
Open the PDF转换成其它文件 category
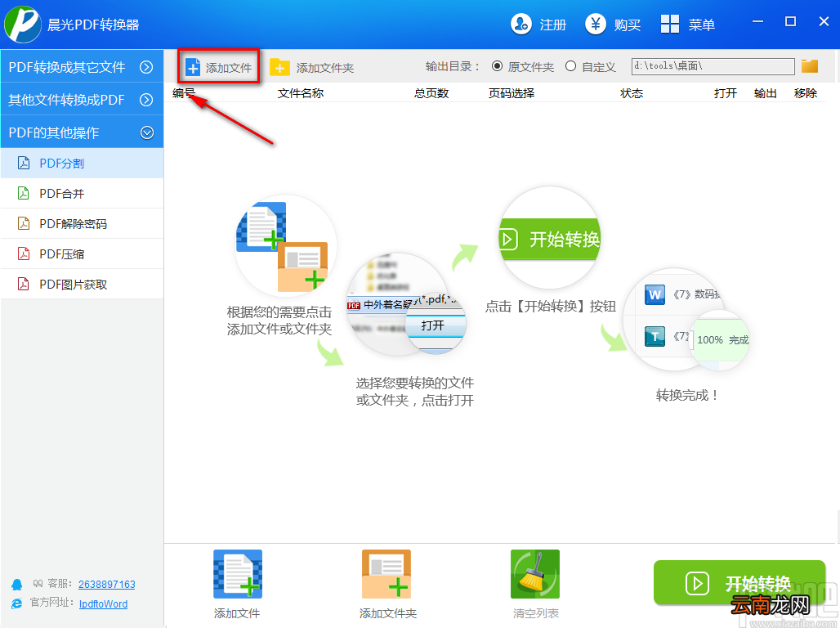click(x=82, y=66)
